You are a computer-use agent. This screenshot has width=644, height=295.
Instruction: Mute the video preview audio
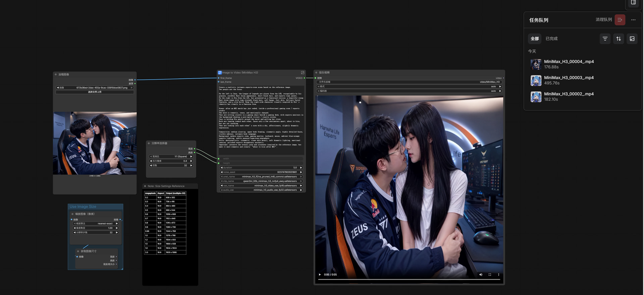(x=481, y=275)
